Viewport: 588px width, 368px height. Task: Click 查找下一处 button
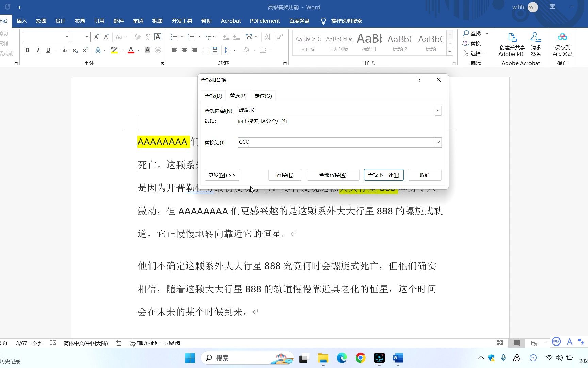[x=383, y=175]
